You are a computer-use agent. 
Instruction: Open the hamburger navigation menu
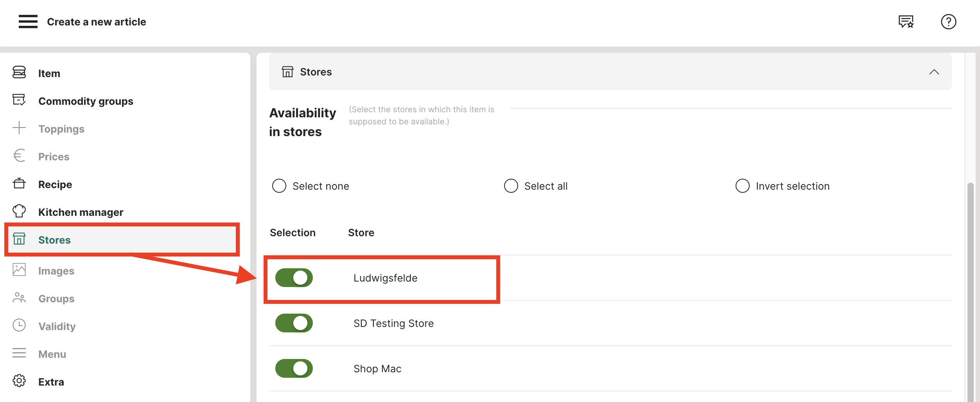pos(28,22)
